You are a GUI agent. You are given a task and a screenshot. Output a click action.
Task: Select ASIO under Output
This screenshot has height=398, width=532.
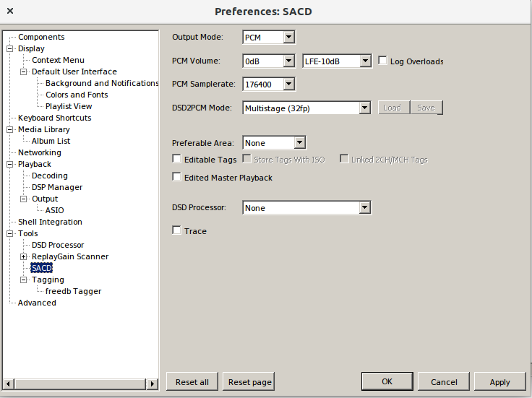click(x=55, y=210)
